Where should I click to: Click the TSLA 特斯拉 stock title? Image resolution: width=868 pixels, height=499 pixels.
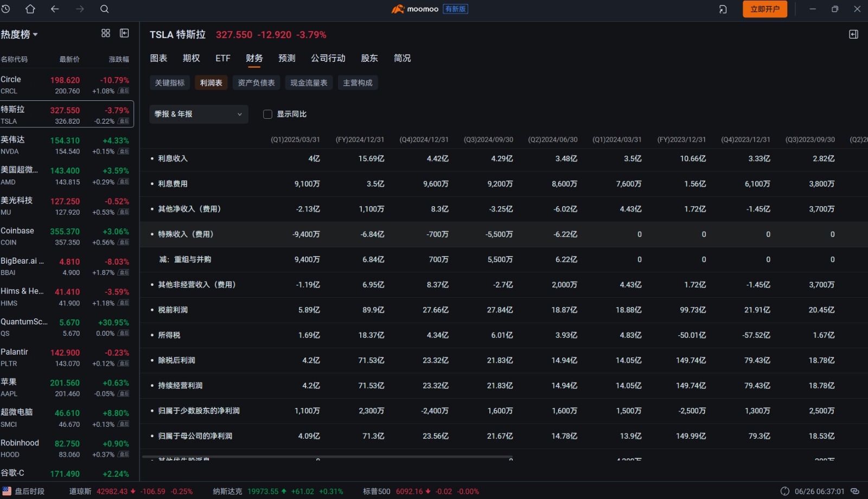[177, 35]
